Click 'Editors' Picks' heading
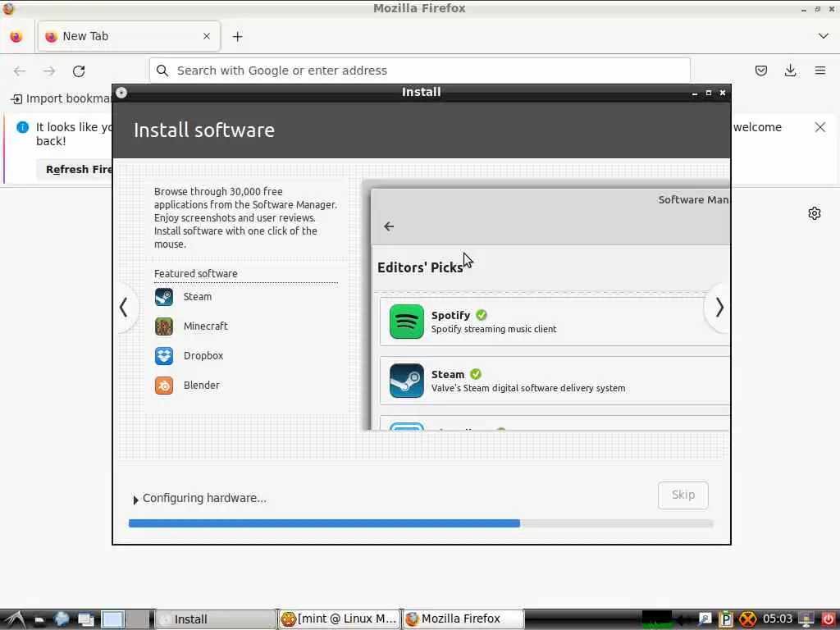 420,267
